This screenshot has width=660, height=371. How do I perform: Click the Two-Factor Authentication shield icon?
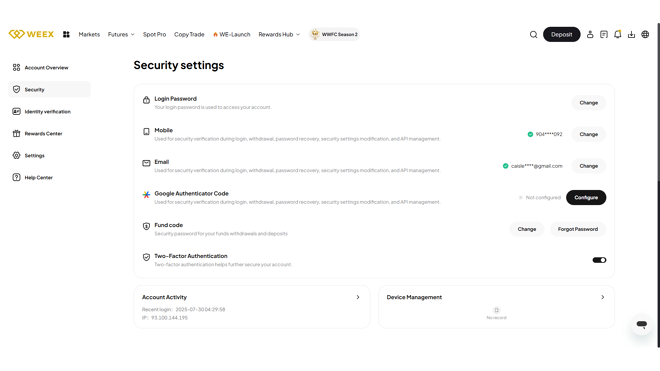pos(146,257)
